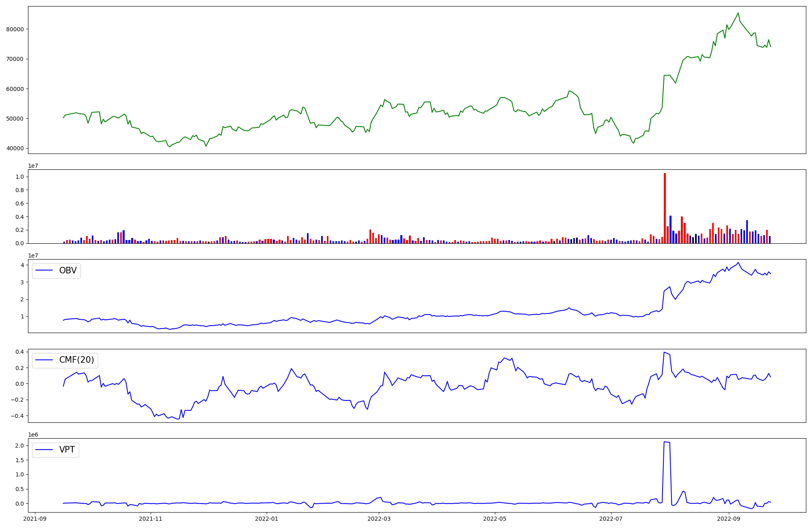Click the 40000 price axis label
Viewport: 812px width, 528px height.
tap(15, 149)
